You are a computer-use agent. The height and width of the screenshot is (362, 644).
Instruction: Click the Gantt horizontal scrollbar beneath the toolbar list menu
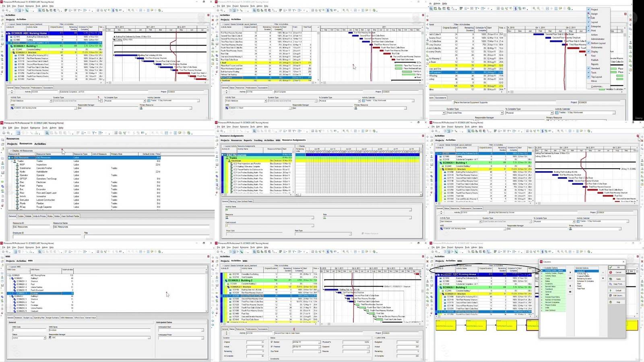click(x=566, y=92)
